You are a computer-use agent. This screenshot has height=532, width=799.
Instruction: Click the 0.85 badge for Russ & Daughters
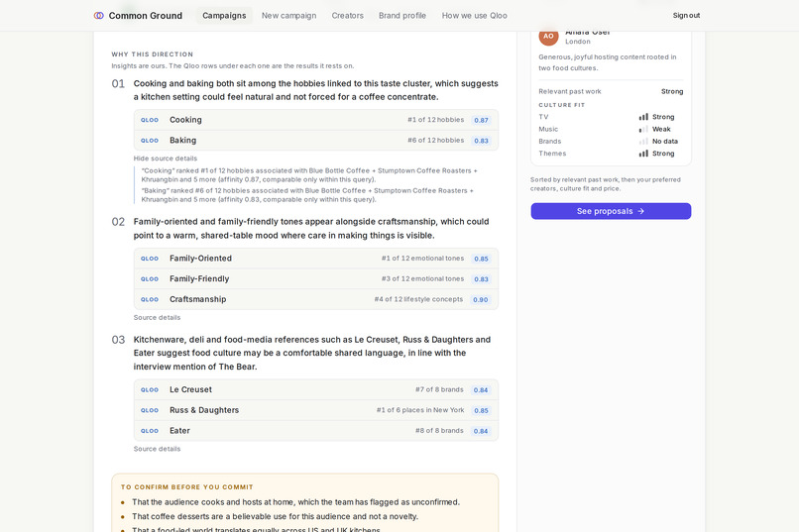[481, 410]
